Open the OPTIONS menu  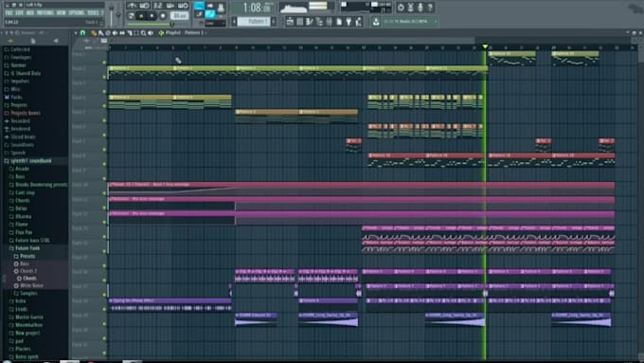point(77,13)
